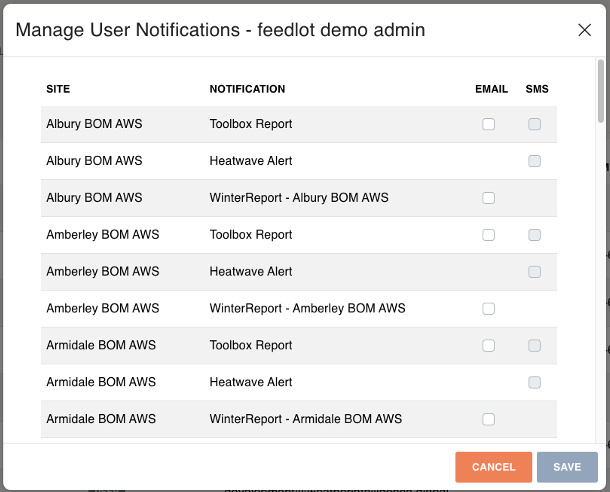Click the SMS column header
Screen dimensions: 610x492
pos(537,89)
